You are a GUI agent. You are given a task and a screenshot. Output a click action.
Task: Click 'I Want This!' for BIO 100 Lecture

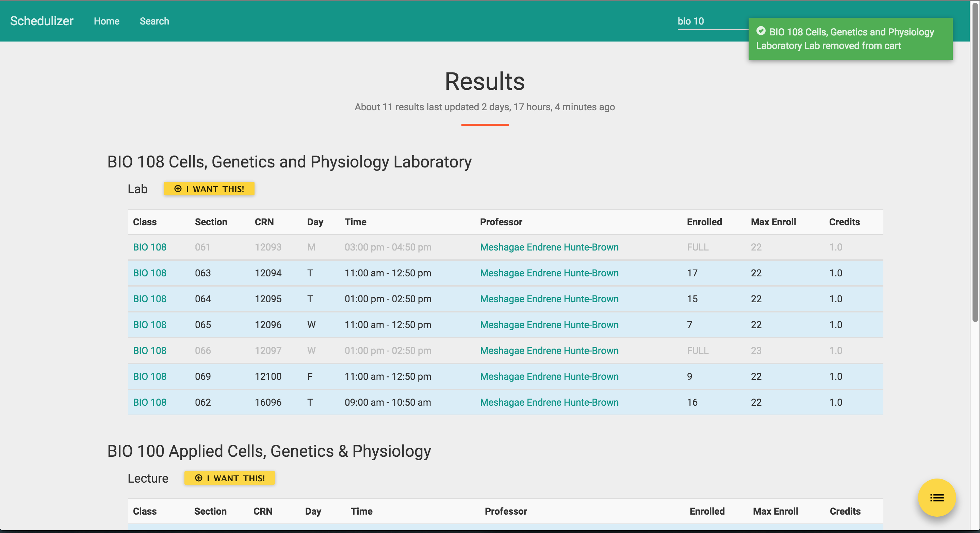click(x=229, y=478)
